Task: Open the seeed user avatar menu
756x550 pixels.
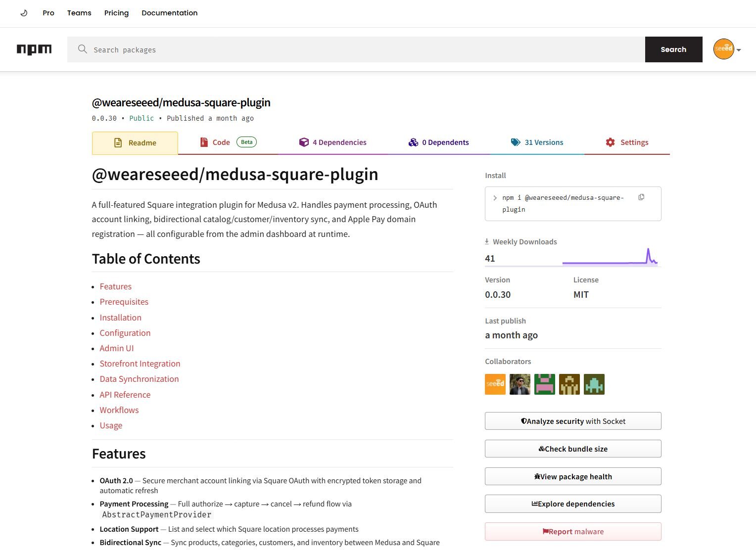Action: (x=723, y=49)
